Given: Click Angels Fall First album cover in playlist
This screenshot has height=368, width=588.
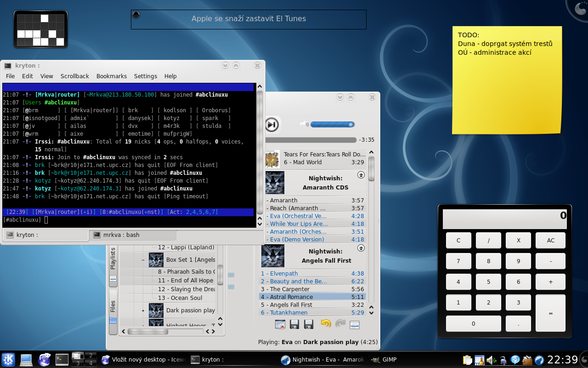Looking at the screenshot, I should tap(273, 256).
